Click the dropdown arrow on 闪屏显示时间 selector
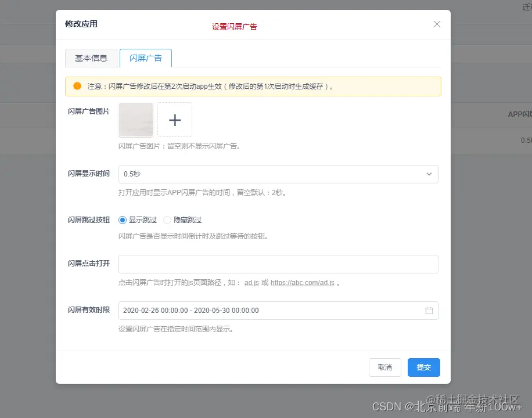Image resolution: width=532 pixels, height=418 pixels. [x=429, y=174]
